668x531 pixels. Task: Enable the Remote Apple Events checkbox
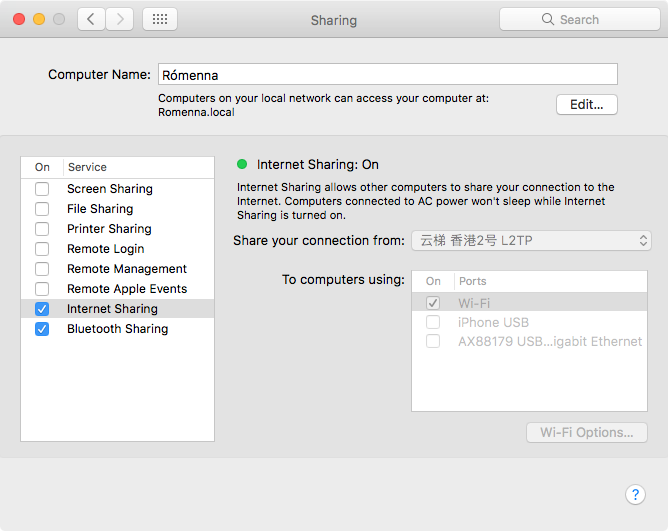(x=42, y=289)
